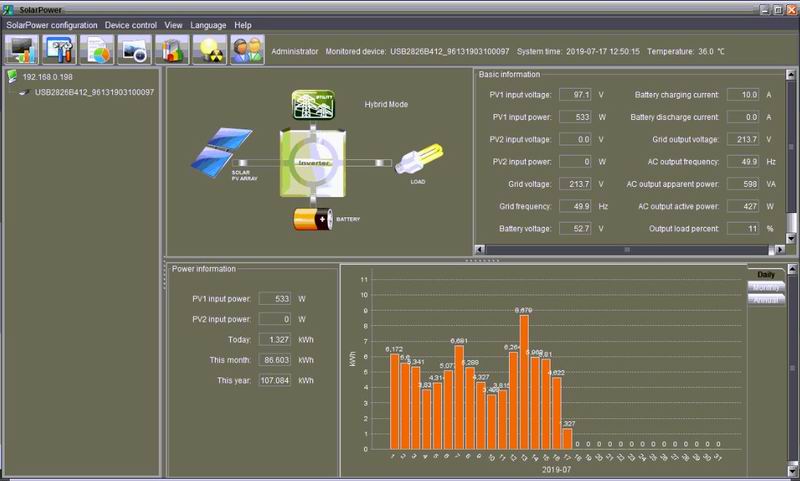The width and height of the screenshot is (800, 481).
Task: Click the green computer icon beside 192.168.0.198
Action: coord(12,77)
